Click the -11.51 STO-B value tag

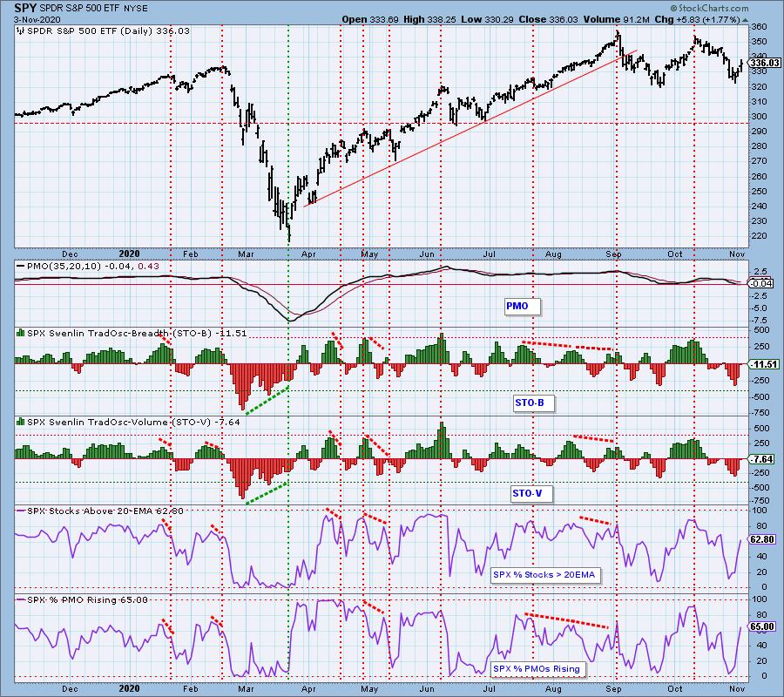(x=763, y=364)
